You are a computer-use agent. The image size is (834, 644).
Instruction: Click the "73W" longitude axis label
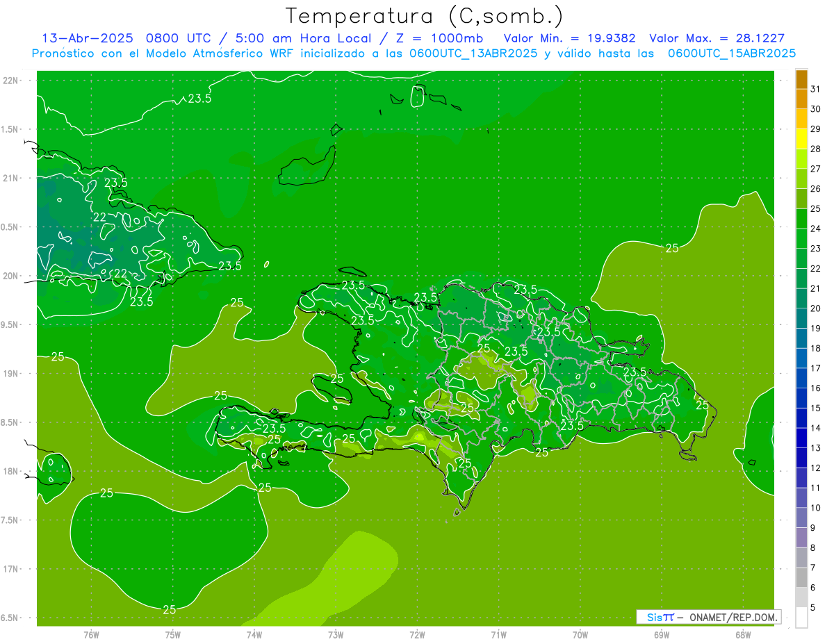336,635
